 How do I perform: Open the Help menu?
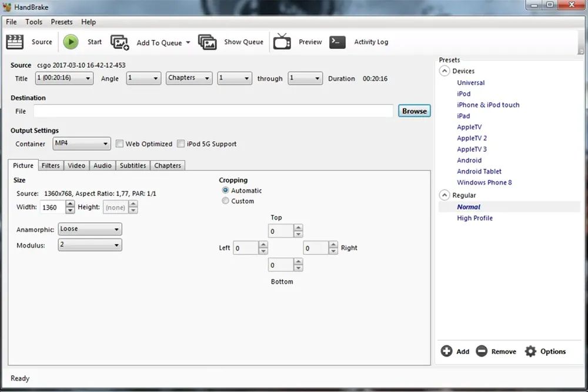tap(89, 22)
